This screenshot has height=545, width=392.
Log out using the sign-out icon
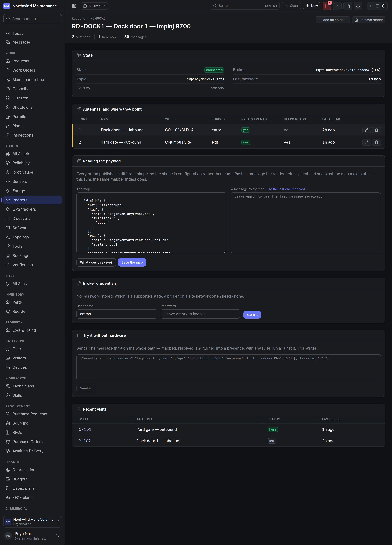[58, 536]
